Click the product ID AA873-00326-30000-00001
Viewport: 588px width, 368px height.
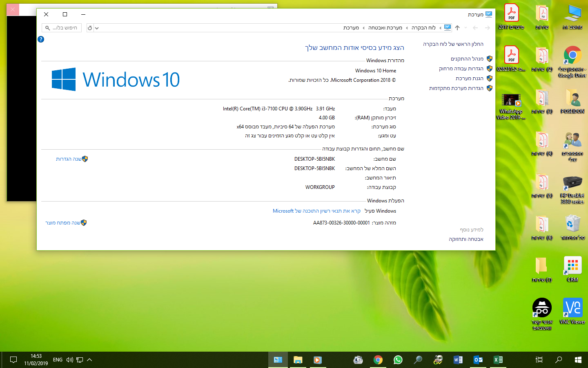pyautogui.click(x=341, y=223)
